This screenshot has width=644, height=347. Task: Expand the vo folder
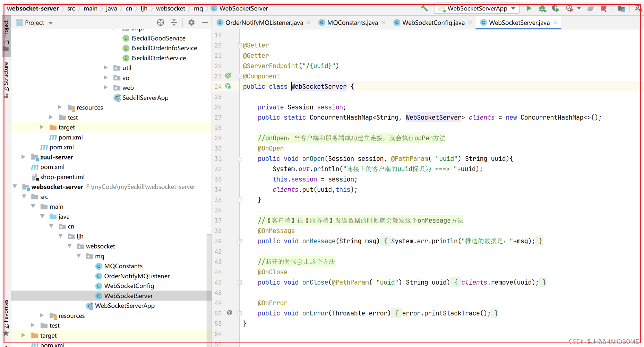pyautogui.click(x=106, y=78)
